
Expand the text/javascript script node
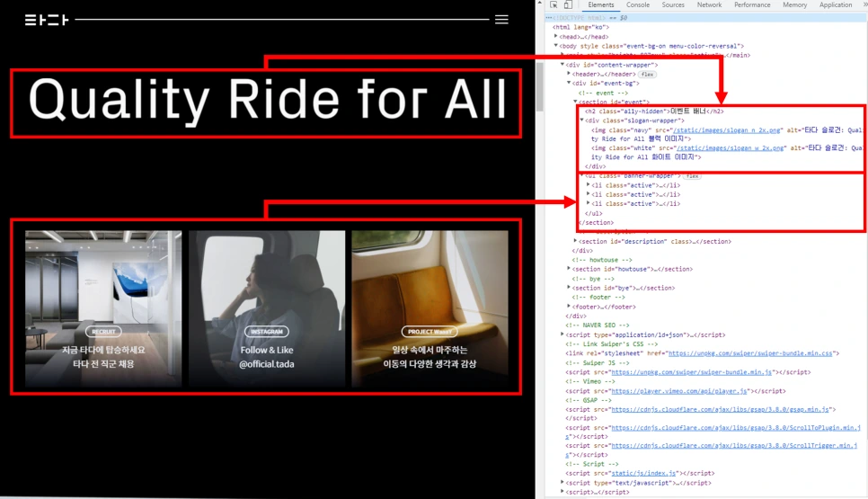coord(562,483)
